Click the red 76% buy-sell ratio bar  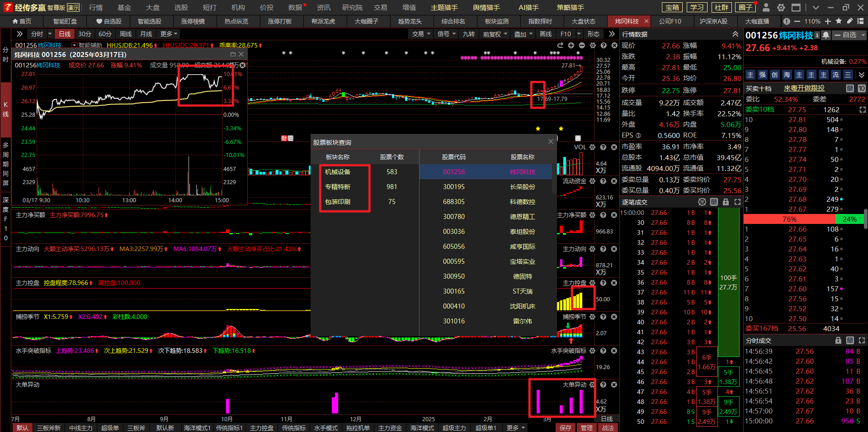[x=789, y=219]
